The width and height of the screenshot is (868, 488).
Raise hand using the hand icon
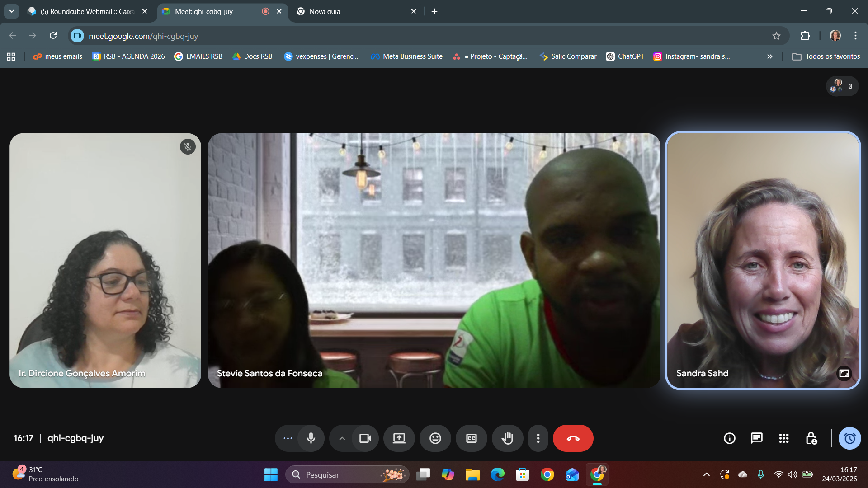pos(507,438)
